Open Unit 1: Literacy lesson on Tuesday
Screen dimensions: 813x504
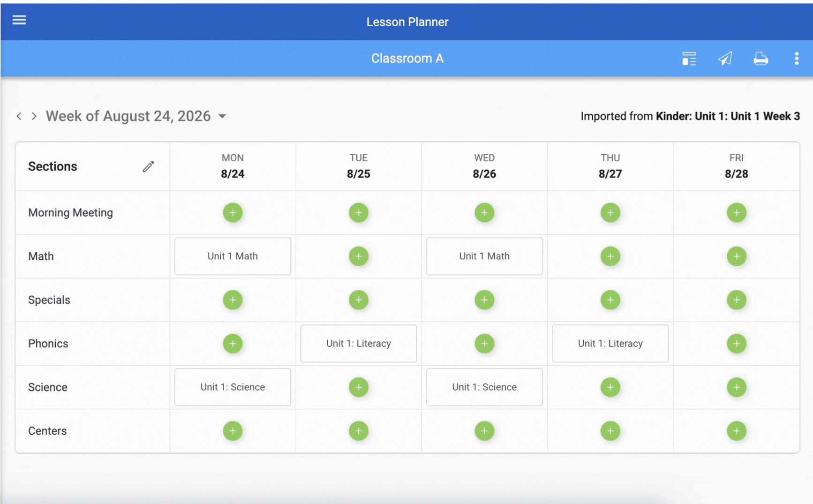tap(359, 343)
